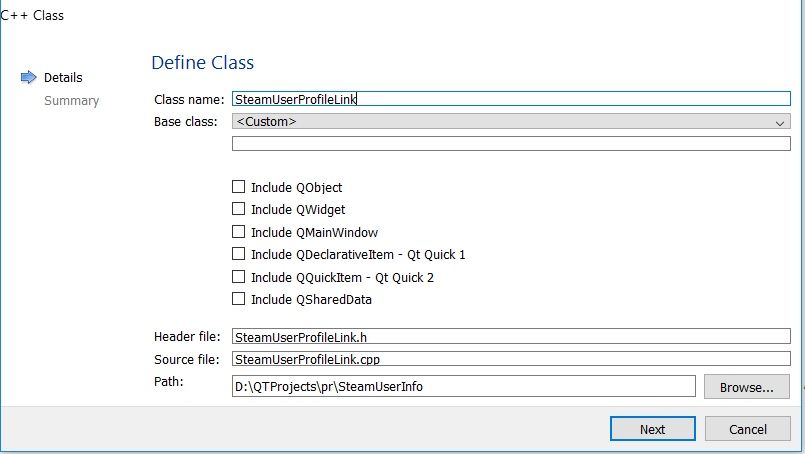Click the Path input field
Image resolution: width=805 pixels, height=454 pixels.
coord(463,386)
